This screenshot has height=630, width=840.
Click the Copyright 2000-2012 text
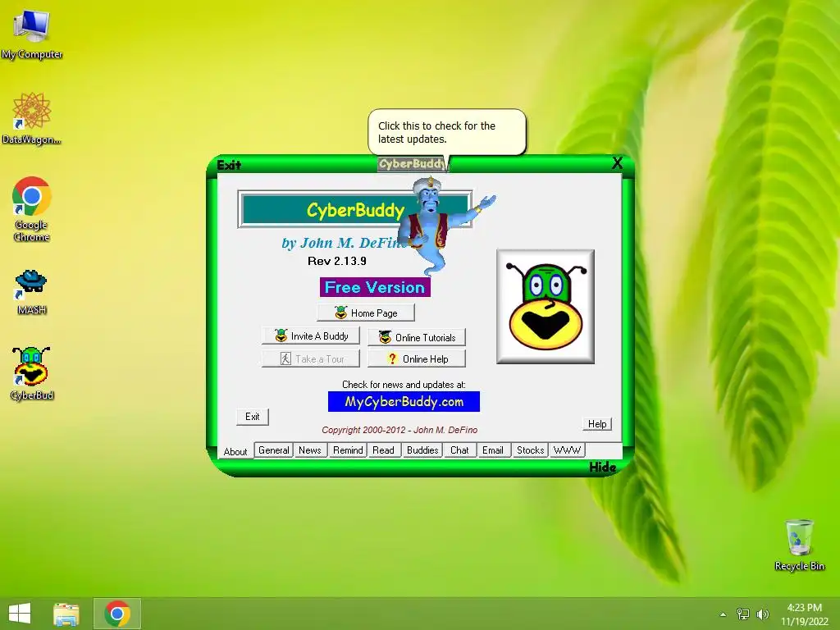tap(399, 430)
